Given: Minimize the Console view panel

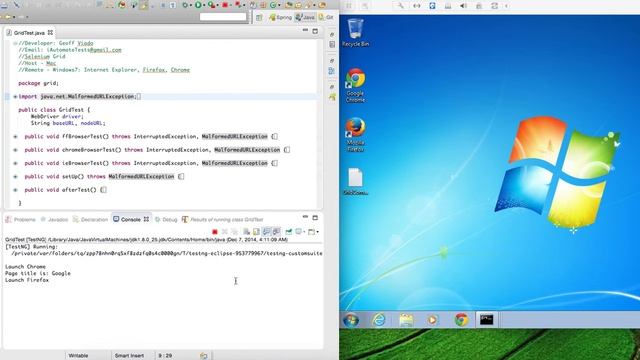Looking at the screenshot, I should point(305,217).
